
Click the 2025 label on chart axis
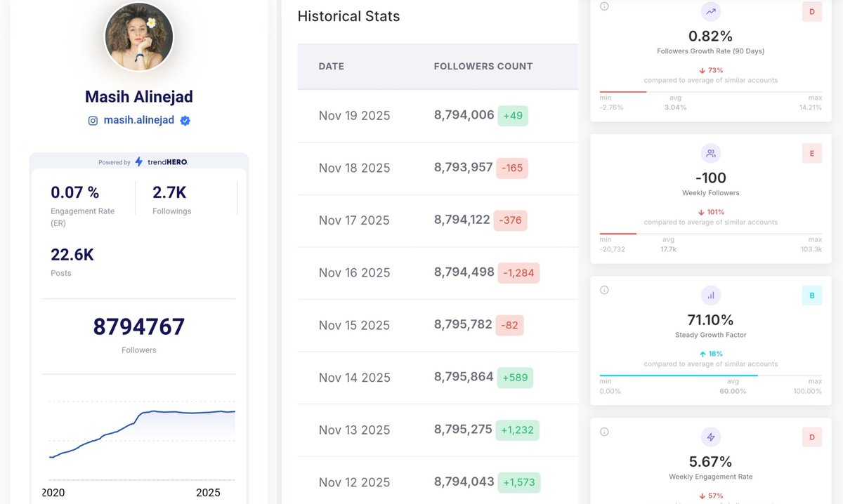tap(208, 493)
